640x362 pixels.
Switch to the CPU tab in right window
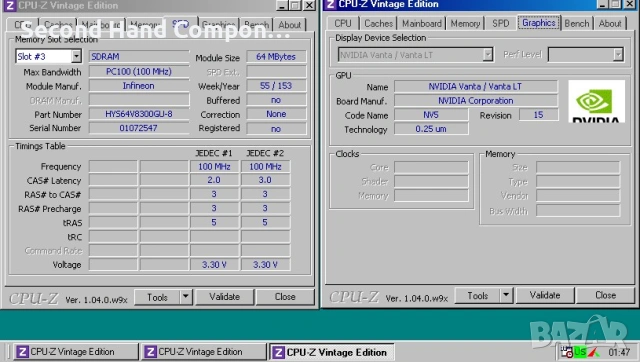343,23
